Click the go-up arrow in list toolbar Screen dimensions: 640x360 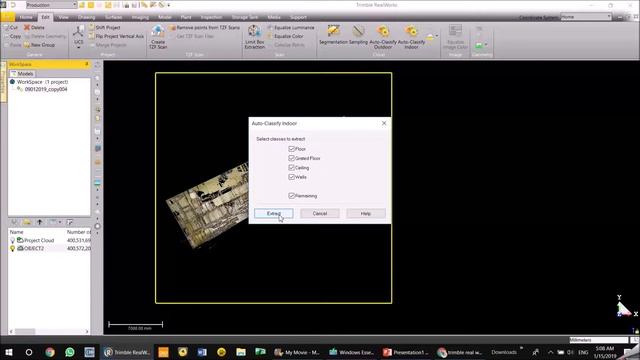[40, 222]
